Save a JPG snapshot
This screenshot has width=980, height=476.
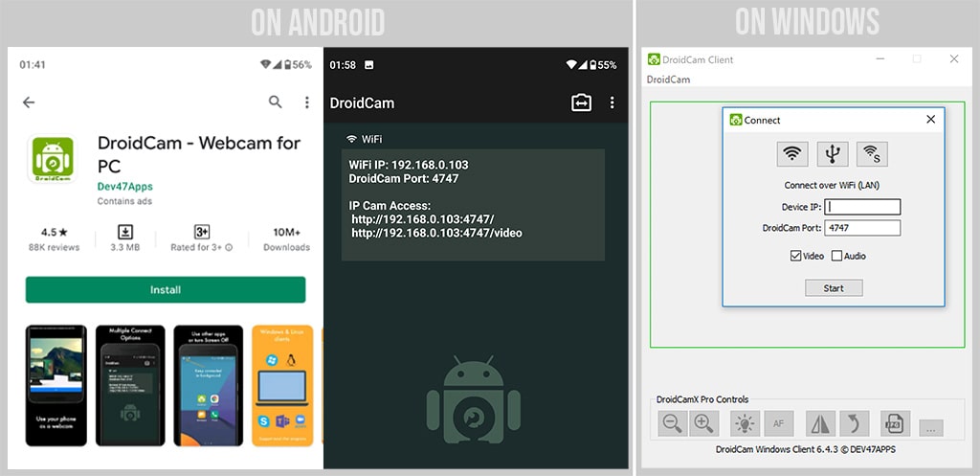tap(896, 423)
